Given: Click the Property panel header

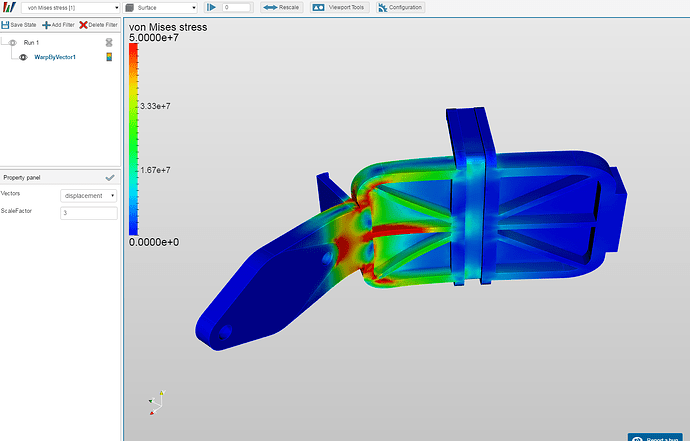Looking at the screenshot, I should click(x=60, y=177).
